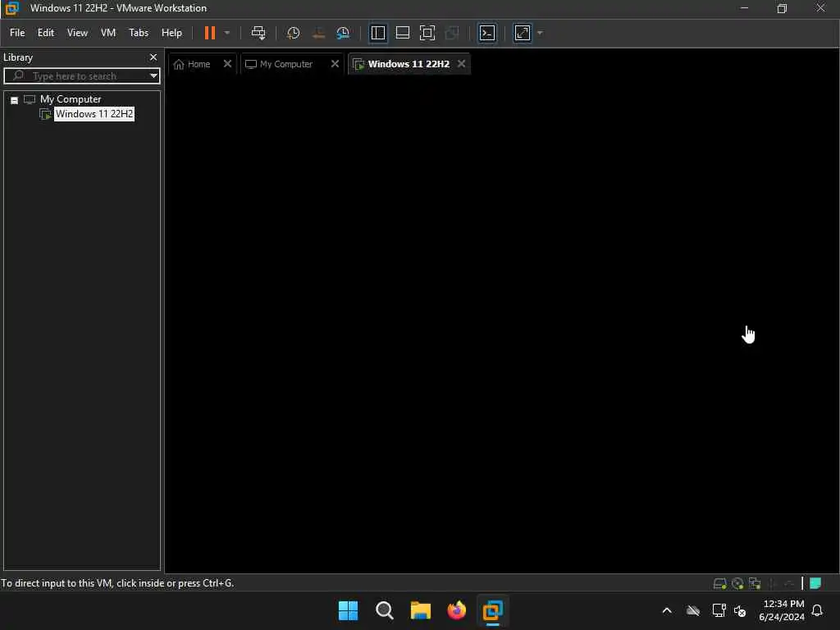840x630 pixels.
Task: Click the teal message log status icon
Action: point(815,583)
